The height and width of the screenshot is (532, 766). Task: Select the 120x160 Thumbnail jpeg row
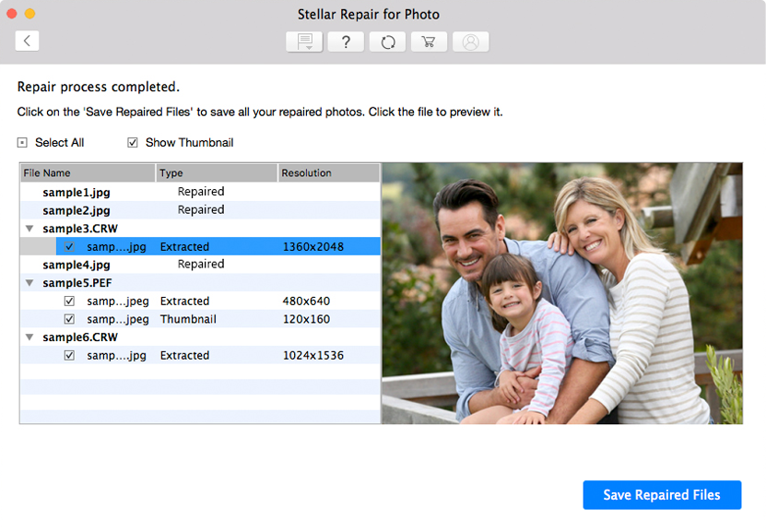coord(200,319)
